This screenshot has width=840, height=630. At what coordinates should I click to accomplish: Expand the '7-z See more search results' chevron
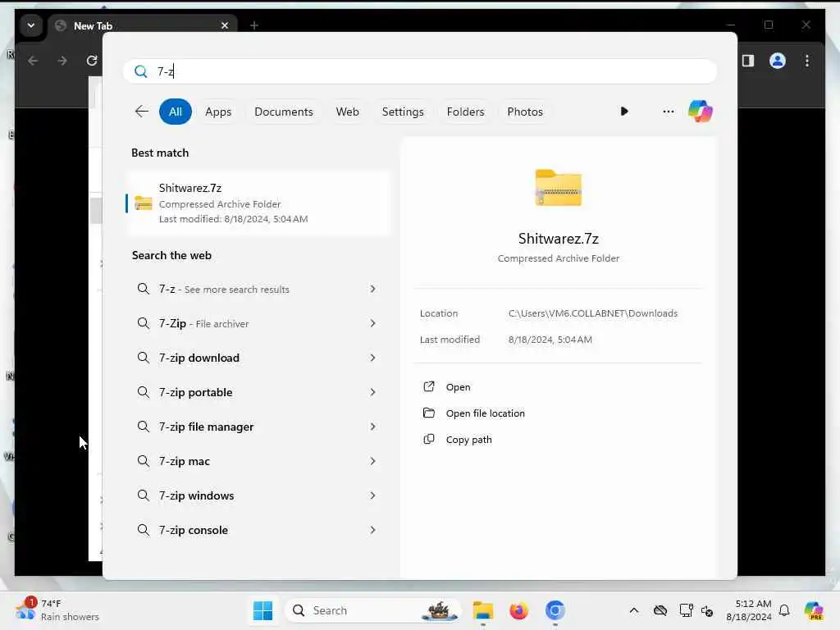[x=373, y=289]
